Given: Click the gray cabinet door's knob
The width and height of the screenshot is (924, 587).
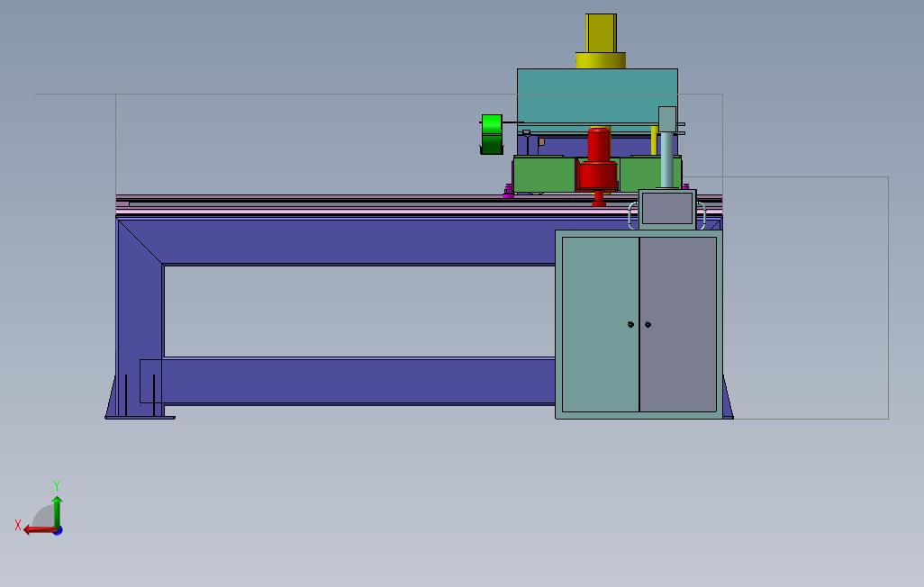Looking at the screenshot, I should (648, 324).
